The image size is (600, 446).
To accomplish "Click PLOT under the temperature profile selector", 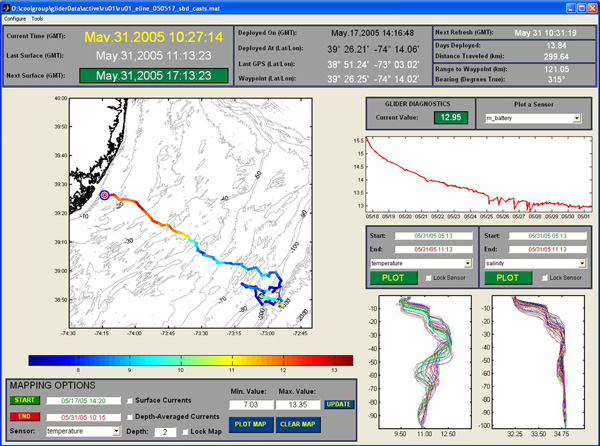I will point(394,276).
